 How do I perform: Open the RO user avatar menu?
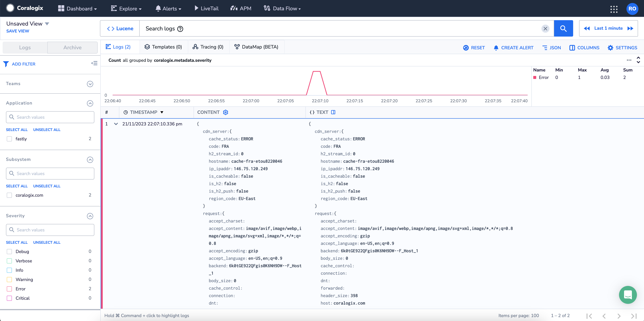coord(632,9)
